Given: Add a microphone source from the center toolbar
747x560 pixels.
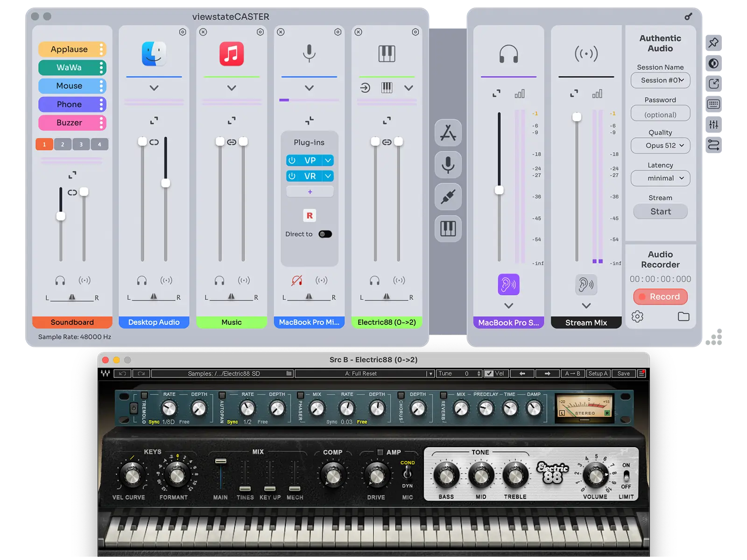Looking at the screenshot, I should click(448, 165).
